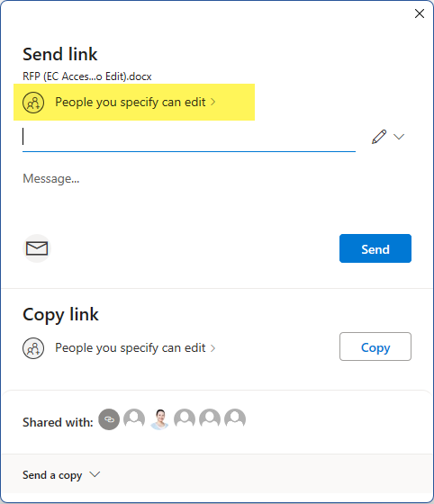Click the last gray person avatar in Shared with
Screen dimensions: 434x504
[235, 419]
